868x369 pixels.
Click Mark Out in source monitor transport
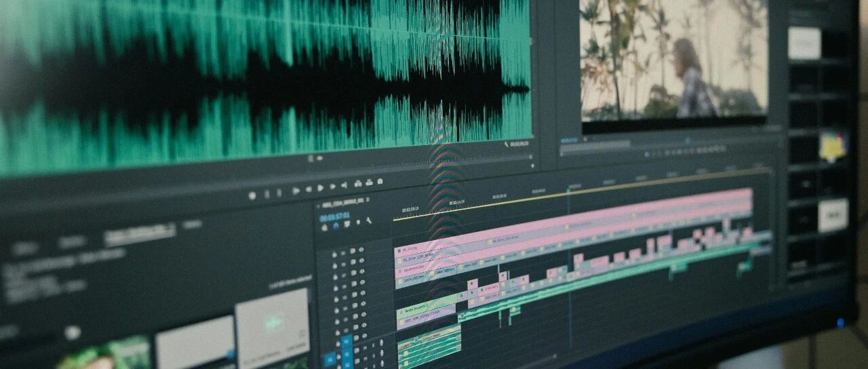pos(279,193)
